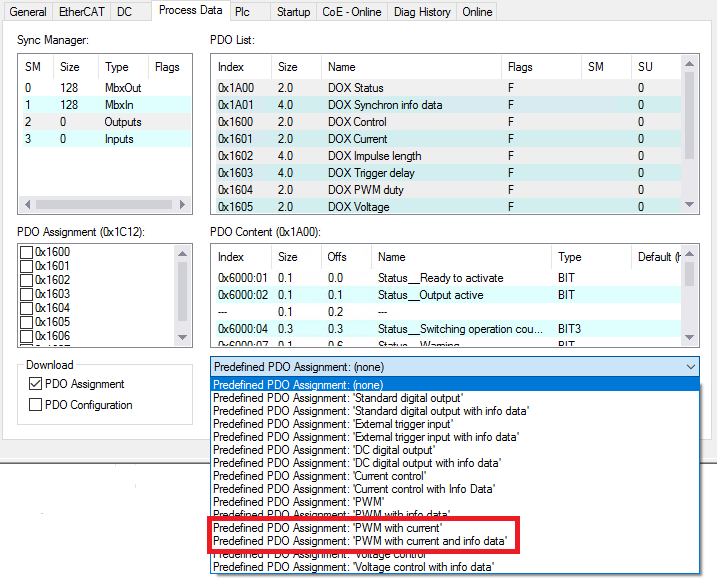Image resolution: width=717 pixels, height=580 pixels.
Task: Select PDO 0x1A00 DOX Status row
Action: (448, 88)
